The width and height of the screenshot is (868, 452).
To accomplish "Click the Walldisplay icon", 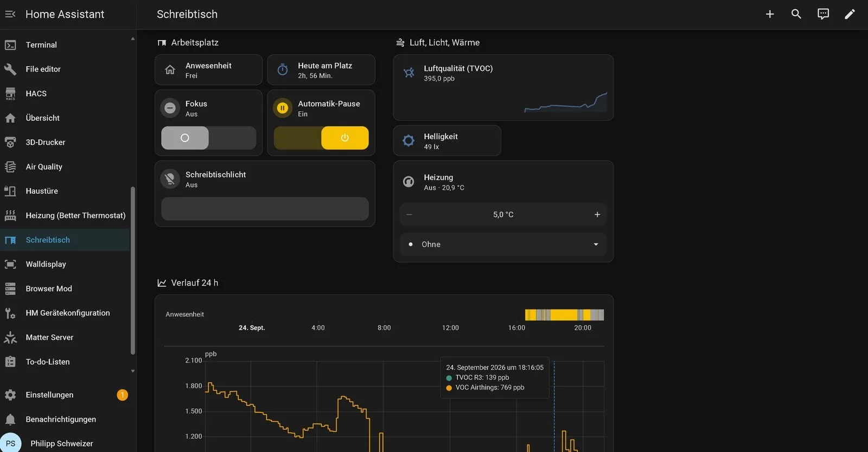I will tap(10, 264).
